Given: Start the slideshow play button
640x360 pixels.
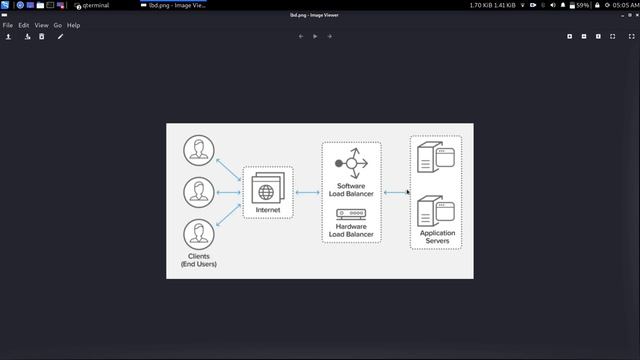Looking at the screenshot, I should click(315, 36).
